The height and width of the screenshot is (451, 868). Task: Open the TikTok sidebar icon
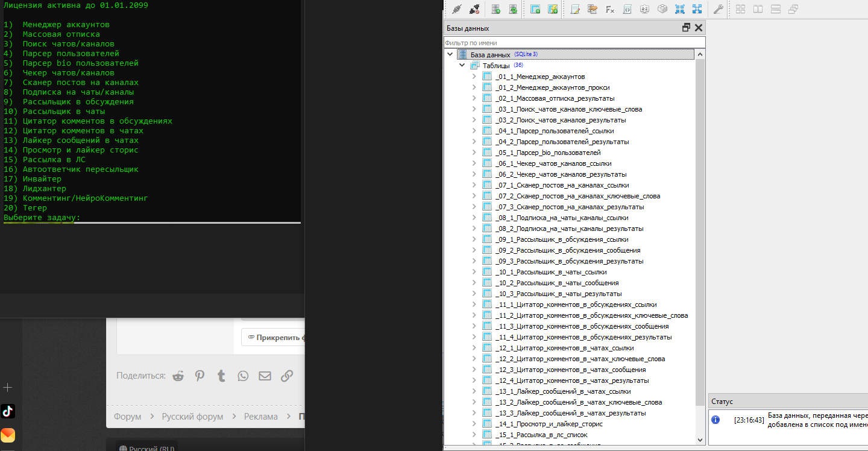(8, 411)
